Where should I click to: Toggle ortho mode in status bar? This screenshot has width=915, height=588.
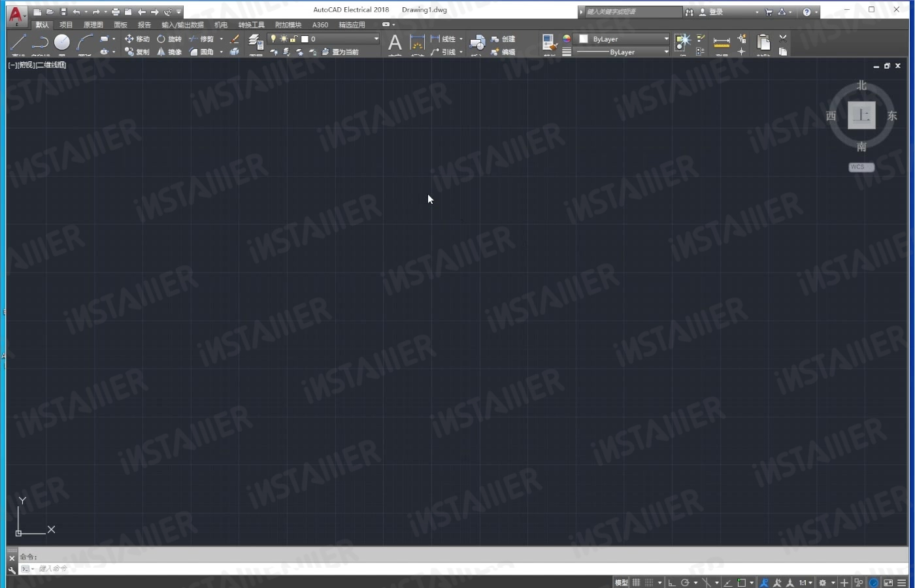pos(672,582)
